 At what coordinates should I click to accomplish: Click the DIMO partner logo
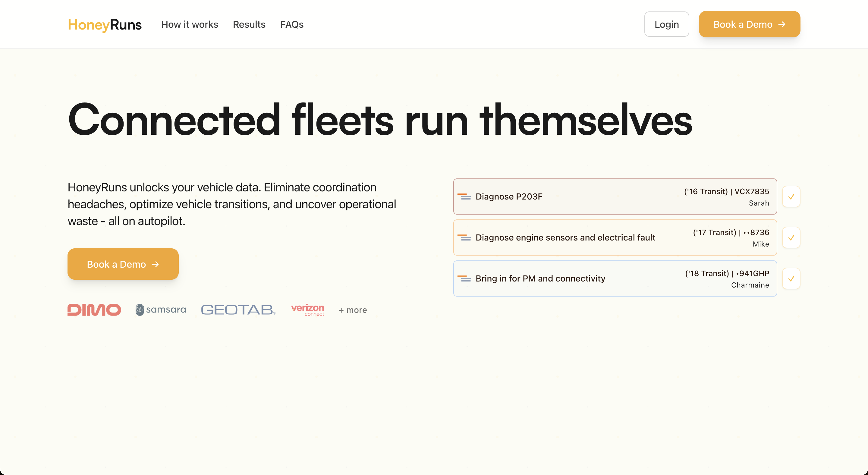[94, 310]
